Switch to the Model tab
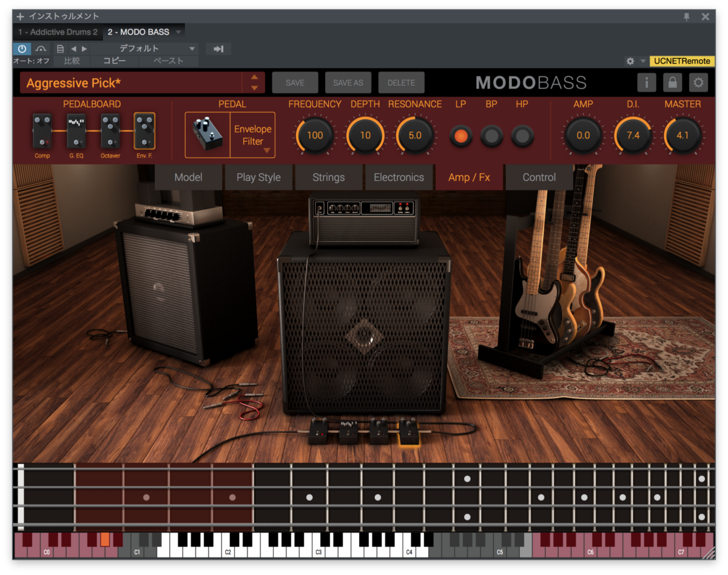The image size is (728, 575). (x=189, y=177)
